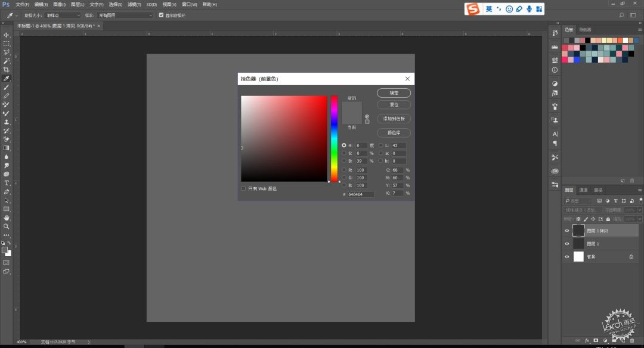Select the Horizontal Type tool

pos(6,183)
